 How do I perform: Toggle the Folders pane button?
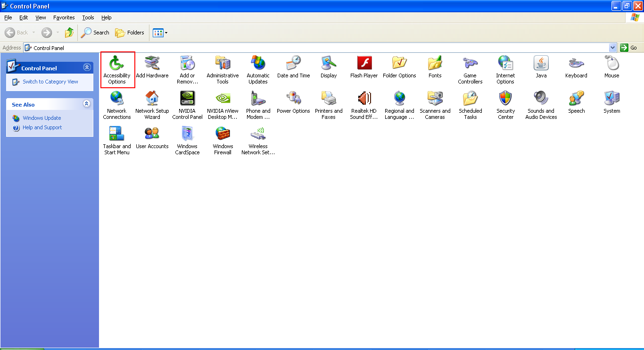click(130, 33)
